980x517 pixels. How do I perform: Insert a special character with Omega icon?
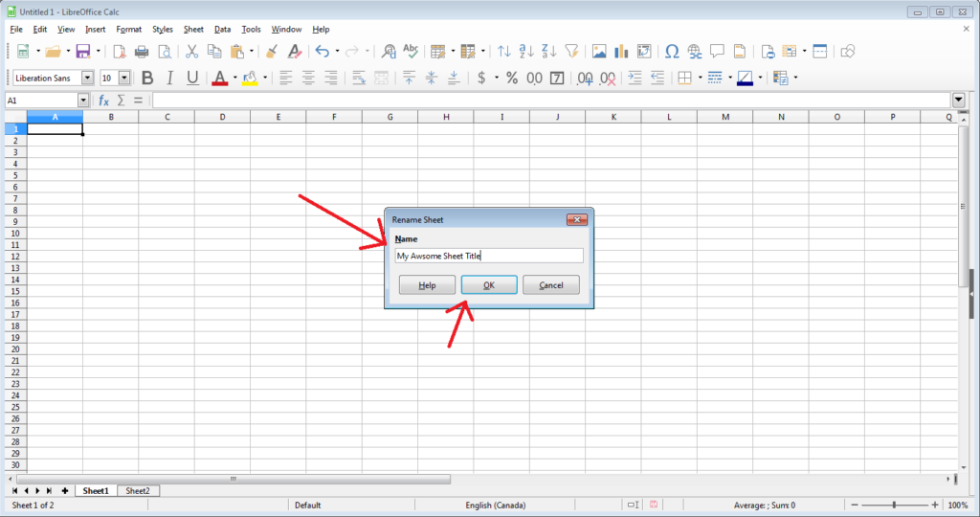pos(672,52)
